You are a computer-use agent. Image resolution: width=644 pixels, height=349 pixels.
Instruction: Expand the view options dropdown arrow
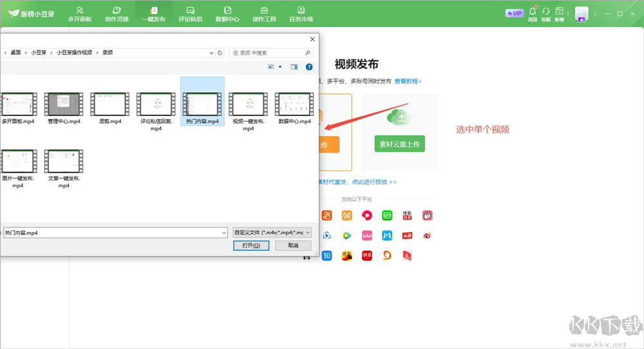pos(280,67)
